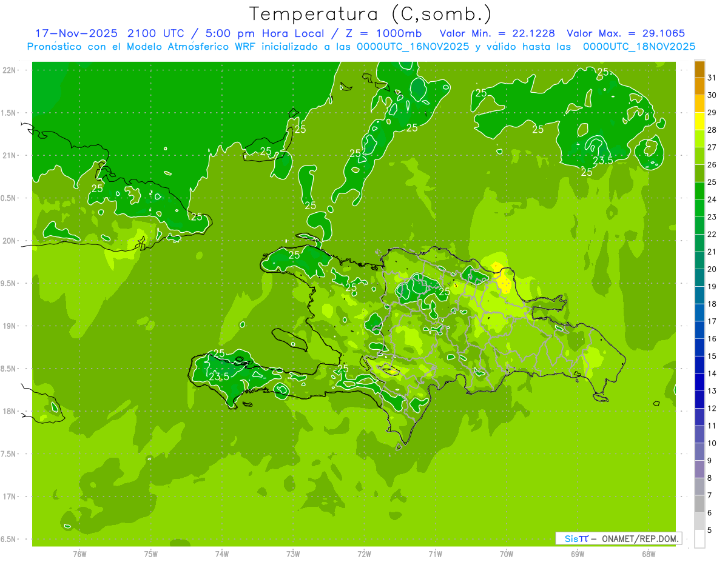Click the dark orange top legend swatch above 31
Viewport: 728px width, 562px height.
click(x=699, y=69)
